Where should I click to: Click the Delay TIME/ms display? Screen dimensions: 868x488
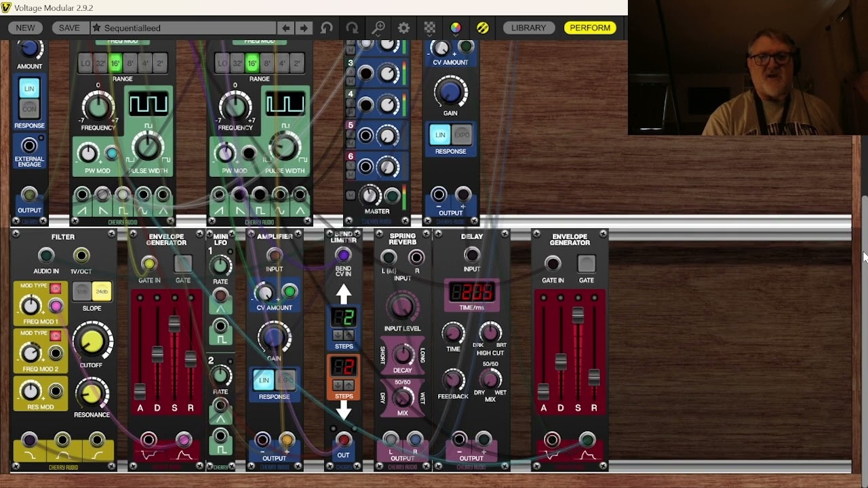pos(472,293)
